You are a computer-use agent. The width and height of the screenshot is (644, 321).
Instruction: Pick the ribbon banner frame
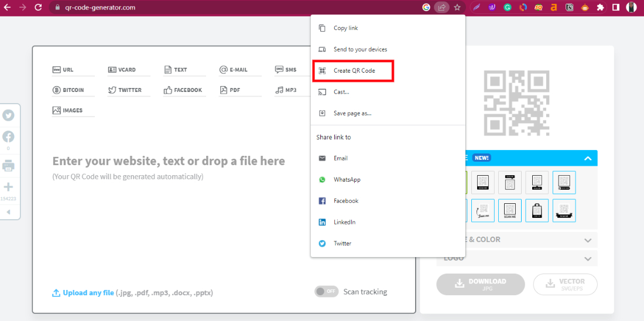tap(564, 210)
